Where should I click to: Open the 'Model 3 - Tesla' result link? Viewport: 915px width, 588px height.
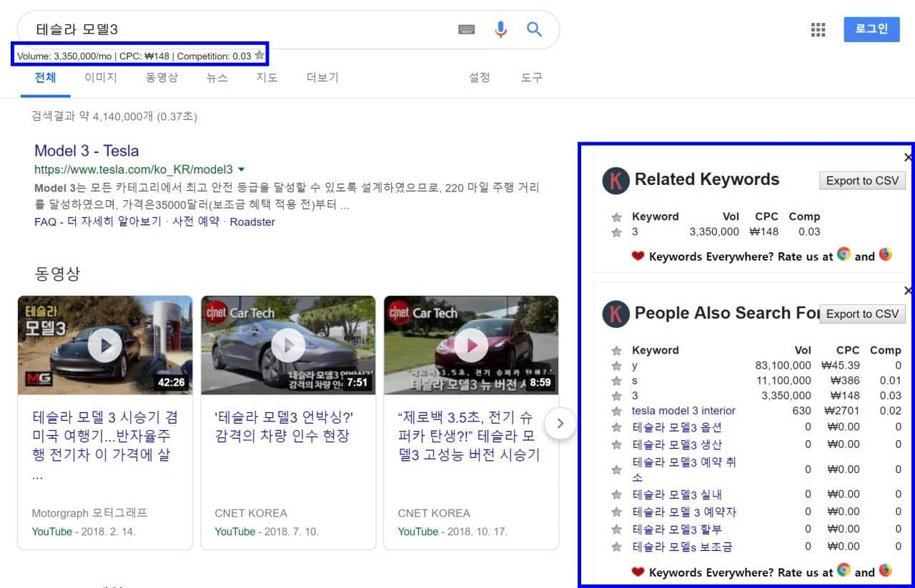(x=86, y=151)
